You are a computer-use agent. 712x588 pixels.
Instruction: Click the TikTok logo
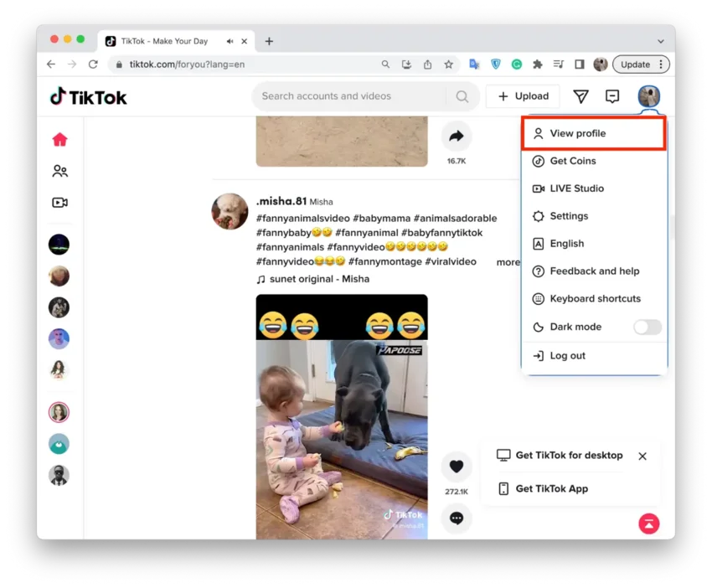tap(87, 96)
